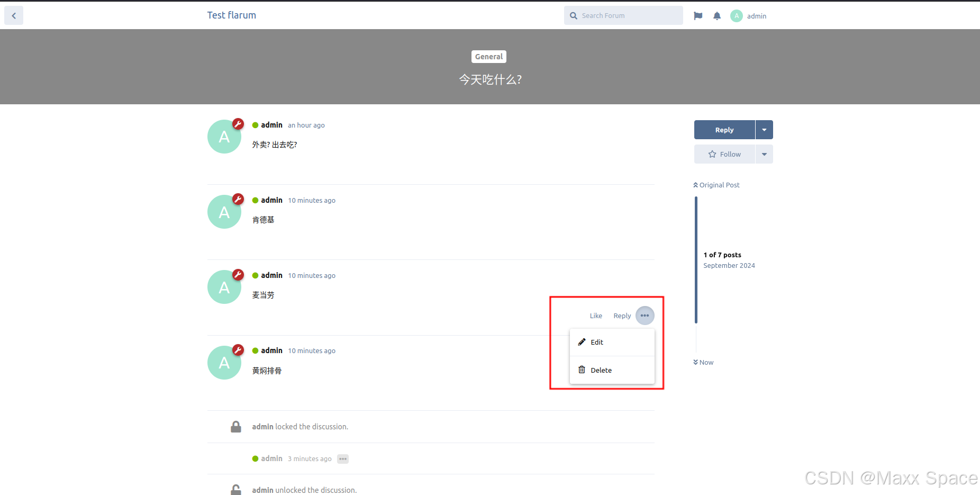The width and height of the screenshot is (980, 495).
Task: Click the 1 of 7 posts scrubber label
Action: pos(722,255)
